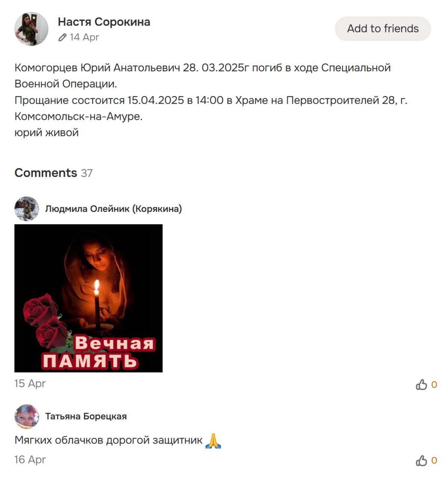
Task: Open commenter name Людмила Олейник (Корякина)
Action: pos(114,209)
